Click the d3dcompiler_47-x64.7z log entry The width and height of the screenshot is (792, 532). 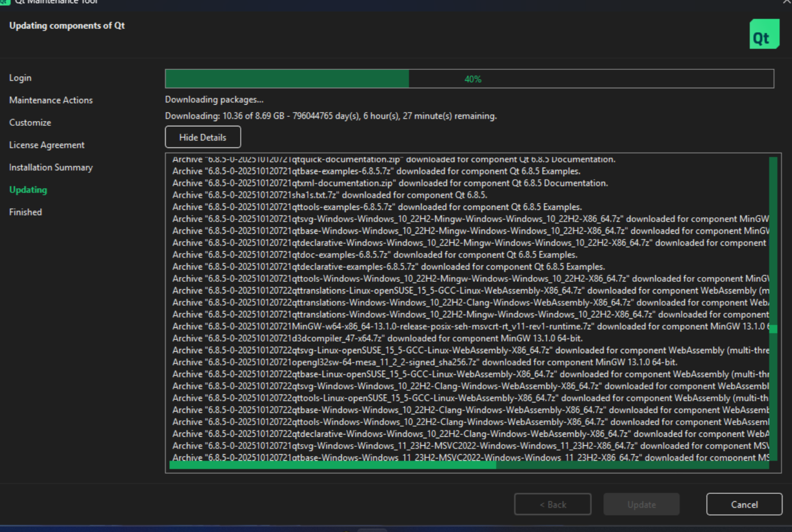click(x=377, y=338)
